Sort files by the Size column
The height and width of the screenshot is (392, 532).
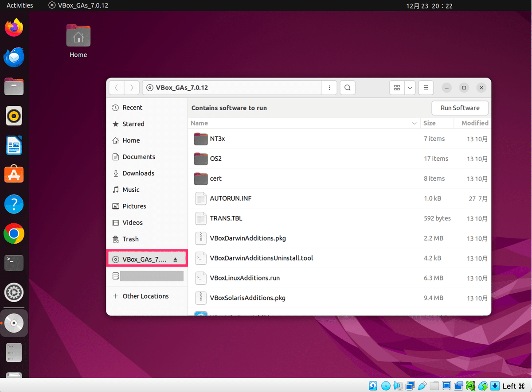point(437,123)
